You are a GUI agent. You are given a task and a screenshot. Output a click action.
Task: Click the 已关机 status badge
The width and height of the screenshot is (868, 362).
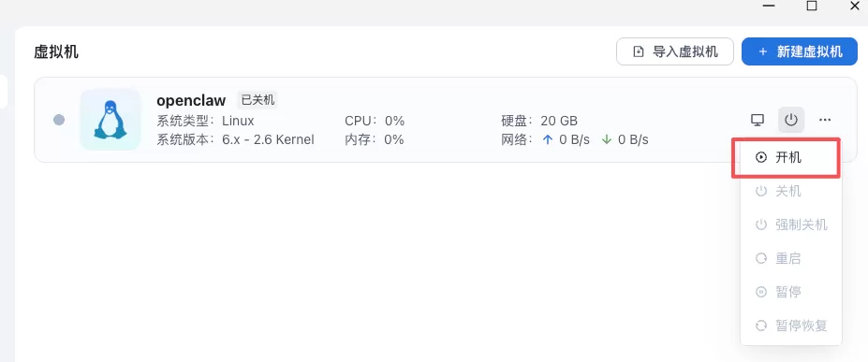257,100
